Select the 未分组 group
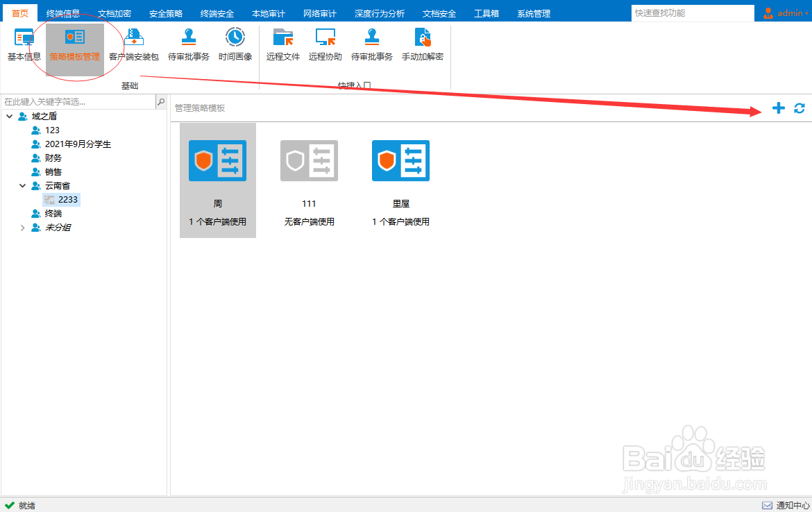The image size is (812, 512). pos(58,228)
